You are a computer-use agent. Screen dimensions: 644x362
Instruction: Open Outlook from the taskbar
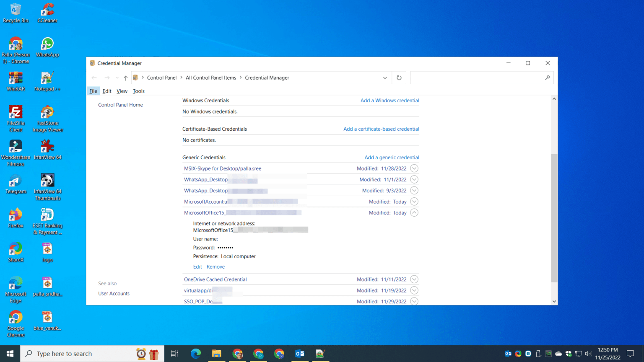[300, 353]
